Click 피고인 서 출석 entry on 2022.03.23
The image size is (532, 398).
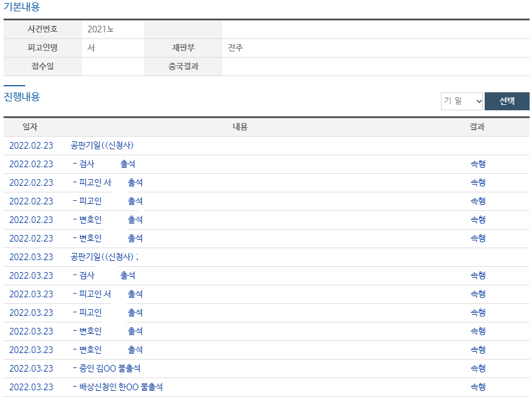pos(108,294)
